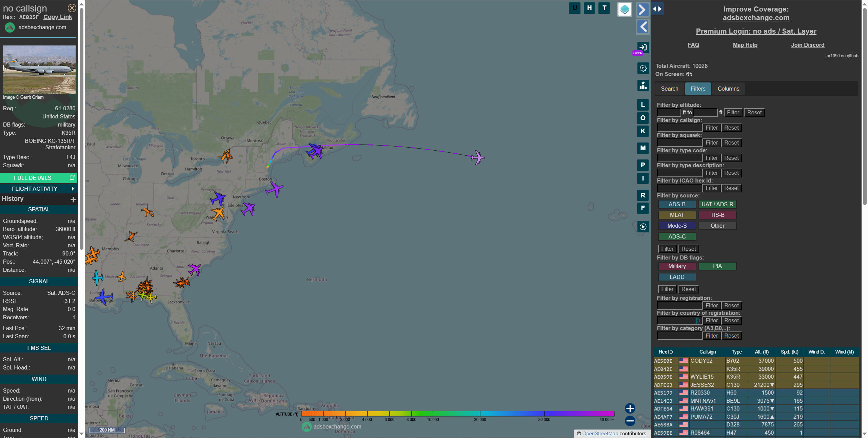Image resolution: width=868 pixels, height=438 pixels.
Task: Toggle the Mode-S source filter
Action: [x=677, y=226]
